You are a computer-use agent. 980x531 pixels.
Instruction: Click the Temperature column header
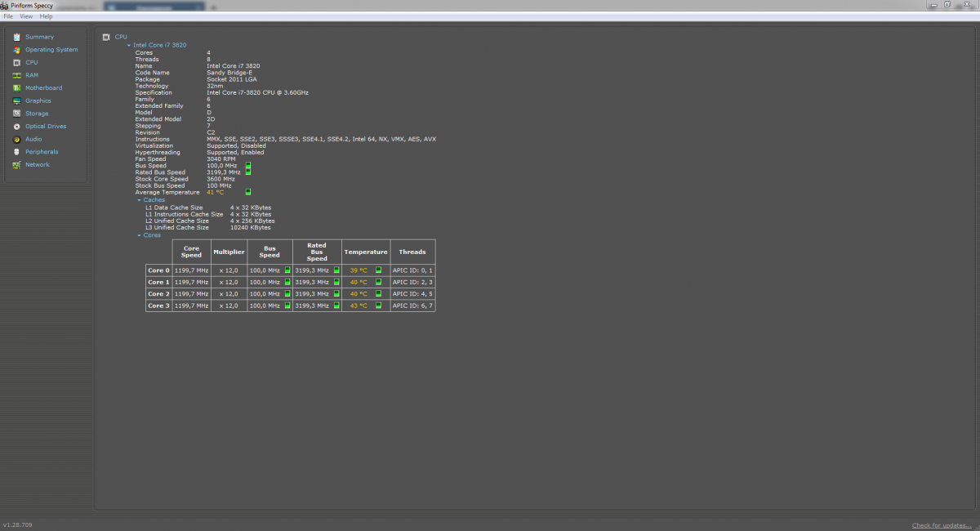click(365, 252)
